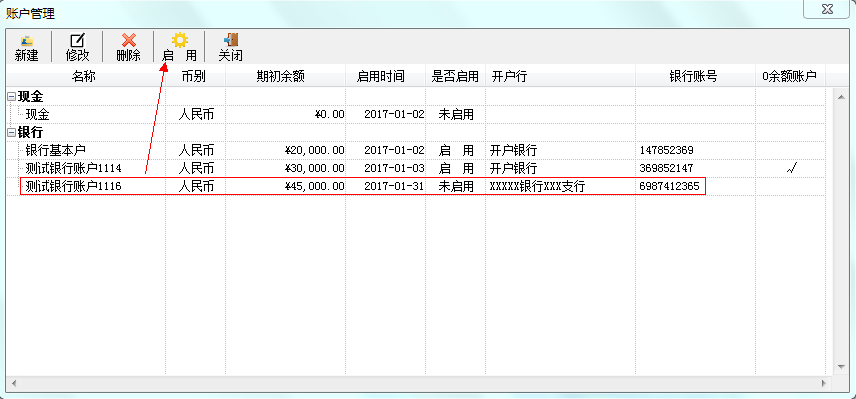Screen dimensions: 856x399
Task: Click account number 369852147
Action: pos(666,168)
